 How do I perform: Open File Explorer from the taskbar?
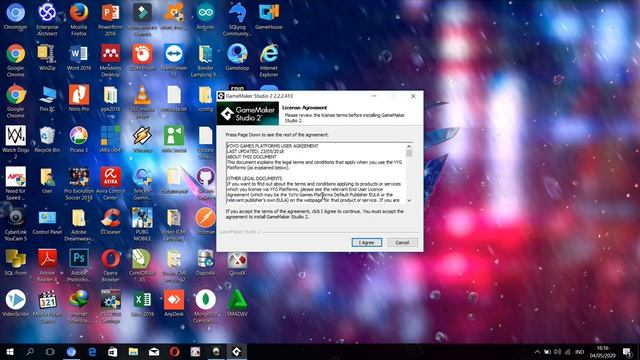point(133,352)
